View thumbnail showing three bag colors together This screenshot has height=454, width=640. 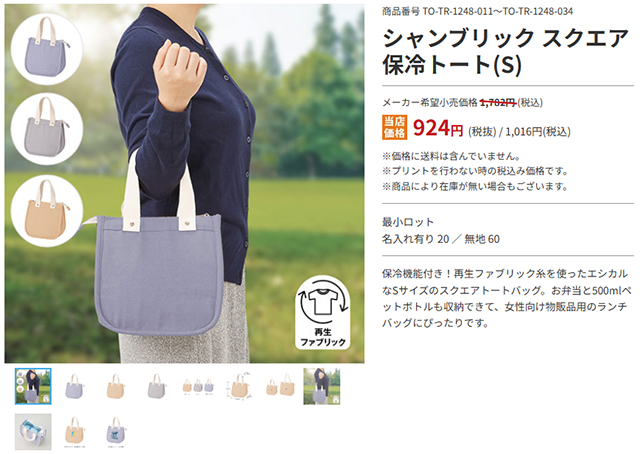(198, 386)
